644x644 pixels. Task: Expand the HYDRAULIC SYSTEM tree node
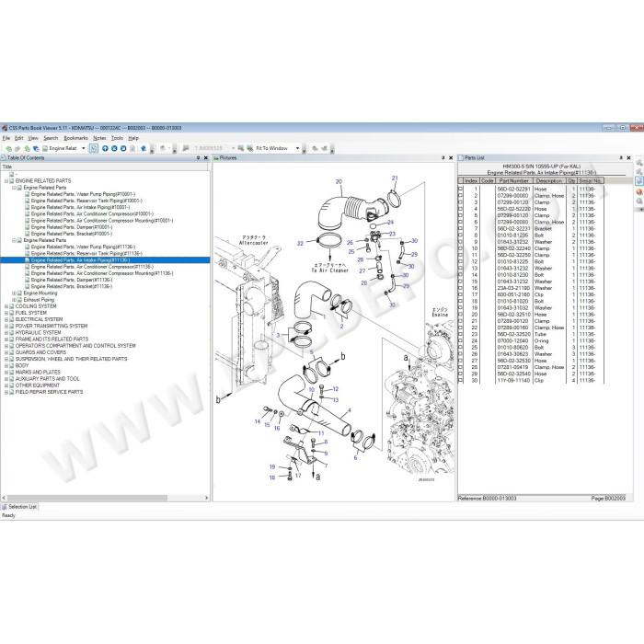(6, 333)
